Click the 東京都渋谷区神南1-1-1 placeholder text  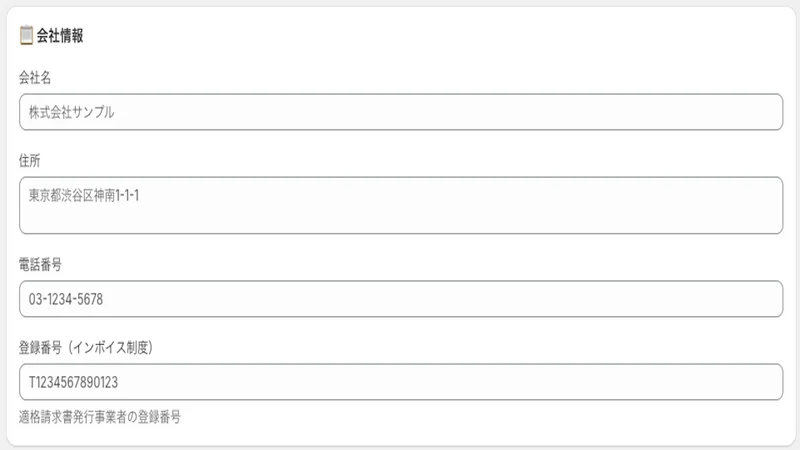84,195
